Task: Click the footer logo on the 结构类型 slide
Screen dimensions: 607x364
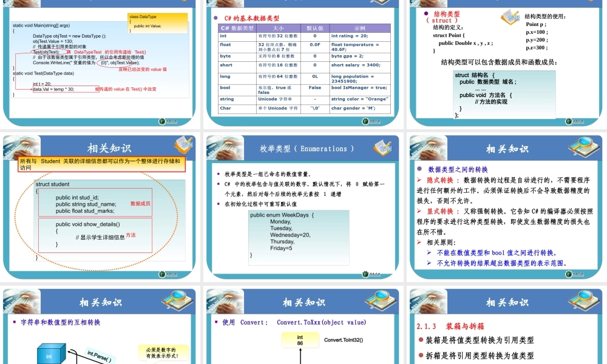Action: click(574, 121)
